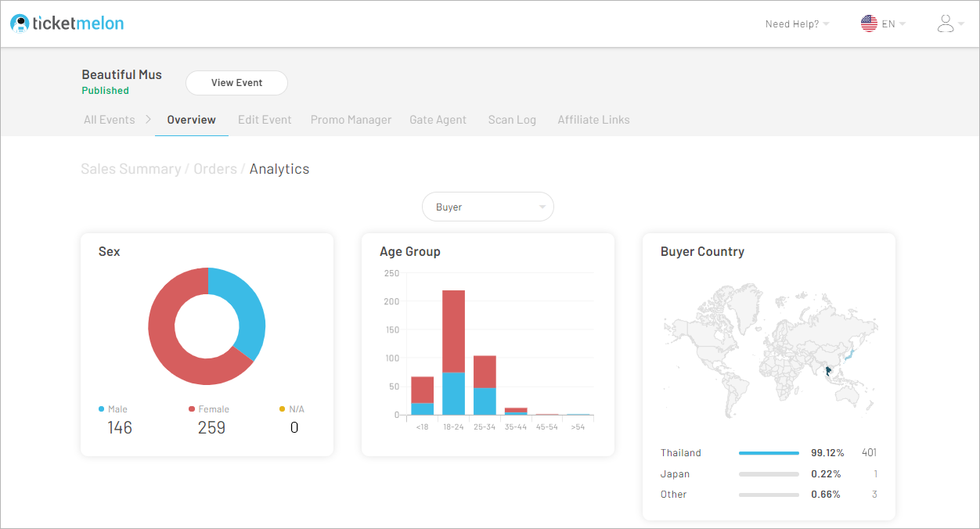Click the View Event button

pyautogui.click(x=236, y=83)
